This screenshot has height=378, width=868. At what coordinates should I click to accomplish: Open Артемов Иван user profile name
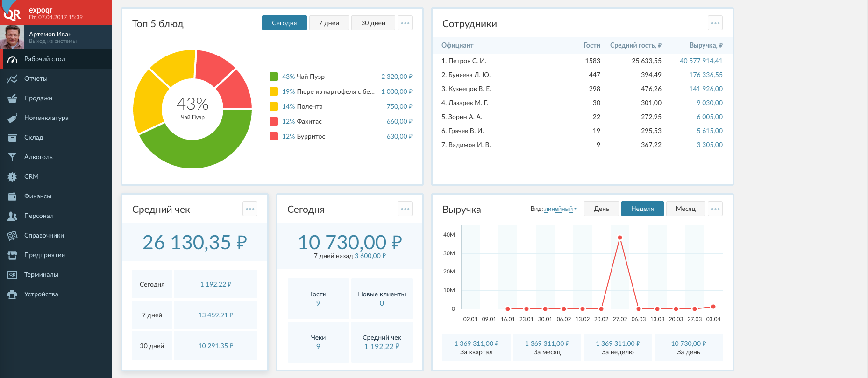(x=50, y=34)
